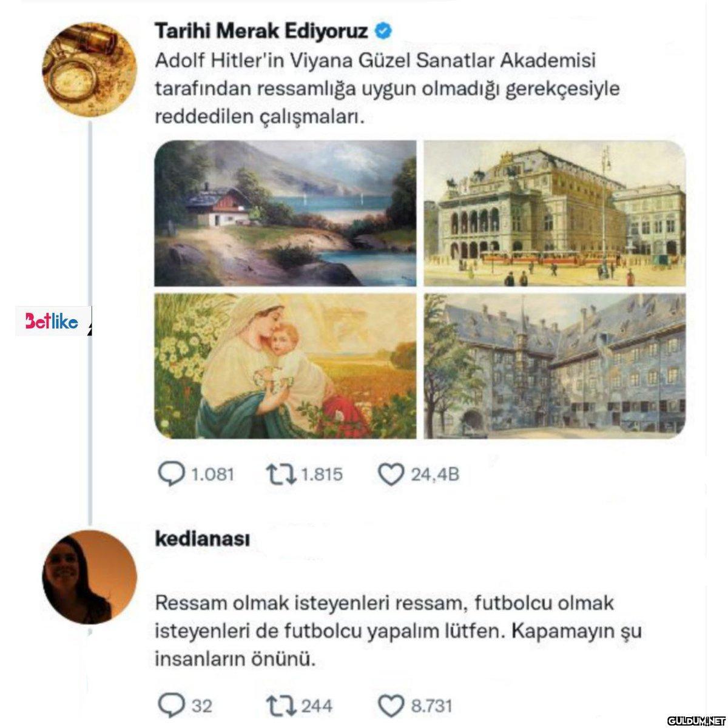Open the kedianası username link
728x728 pixels.
203,539
